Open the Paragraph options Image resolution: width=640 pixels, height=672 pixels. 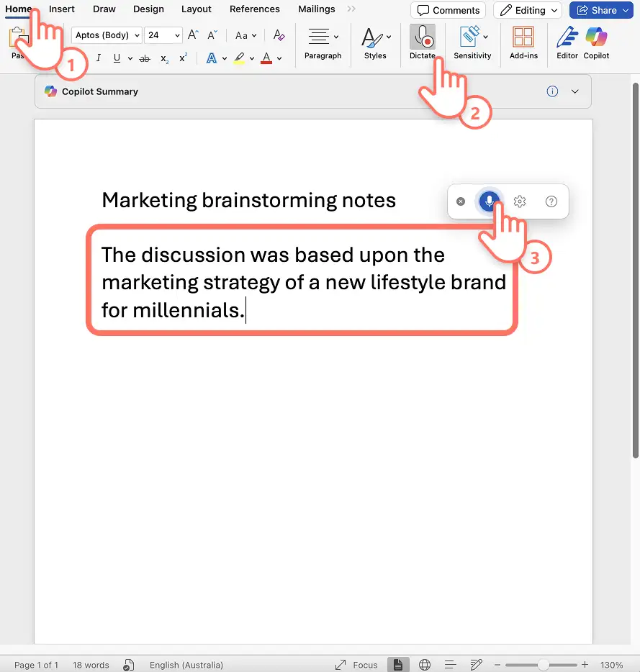323,44
